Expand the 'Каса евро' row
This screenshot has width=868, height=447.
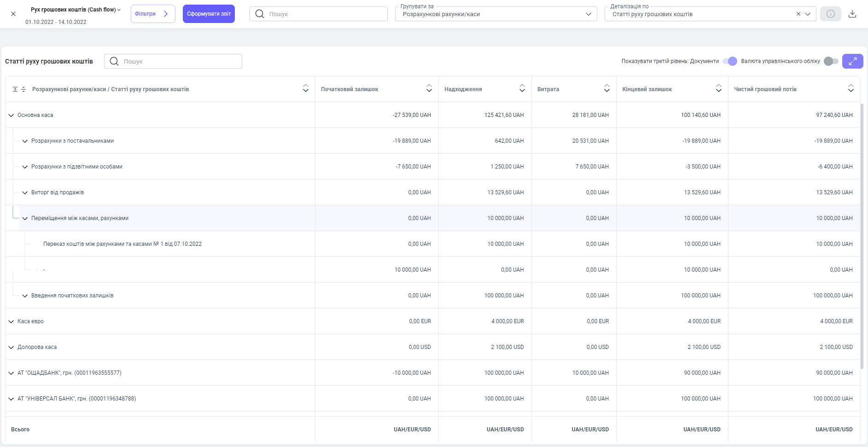[x=11, y=321]
